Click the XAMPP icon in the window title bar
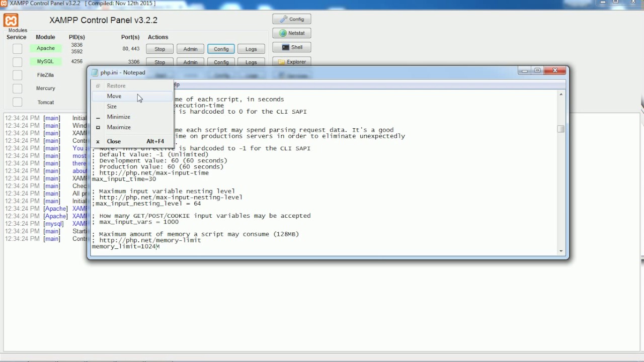 (4, 3)
